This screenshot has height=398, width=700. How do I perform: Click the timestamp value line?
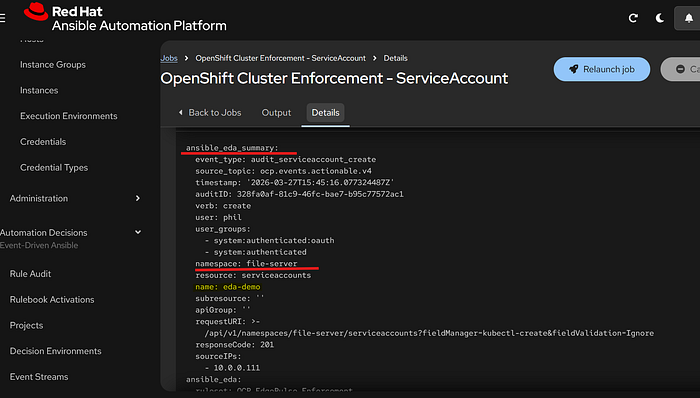295,182
